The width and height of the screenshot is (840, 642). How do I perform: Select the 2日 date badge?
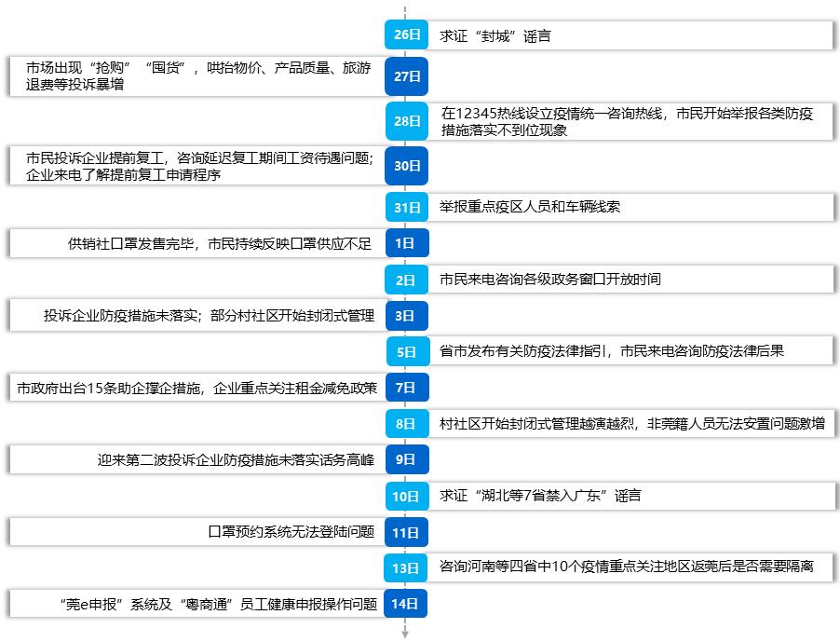407,280
